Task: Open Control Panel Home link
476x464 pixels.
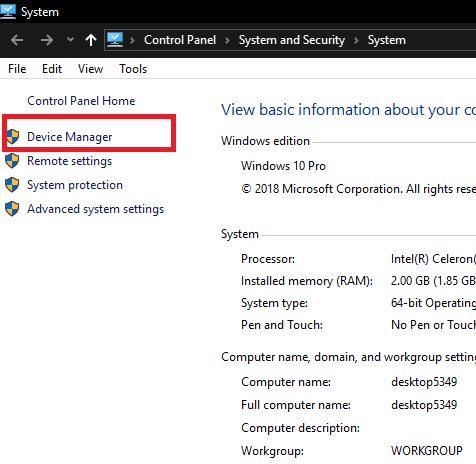Action: click(81, 101)
